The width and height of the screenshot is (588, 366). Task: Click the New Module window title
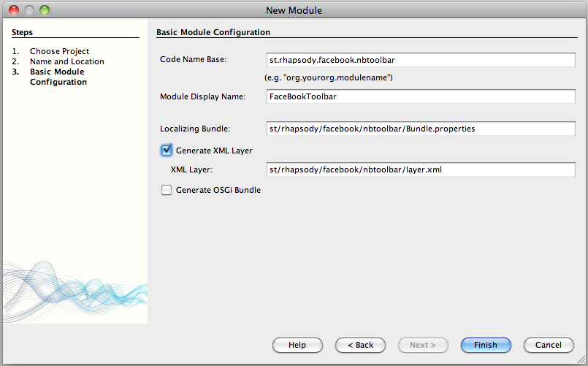tap(294, 10)
